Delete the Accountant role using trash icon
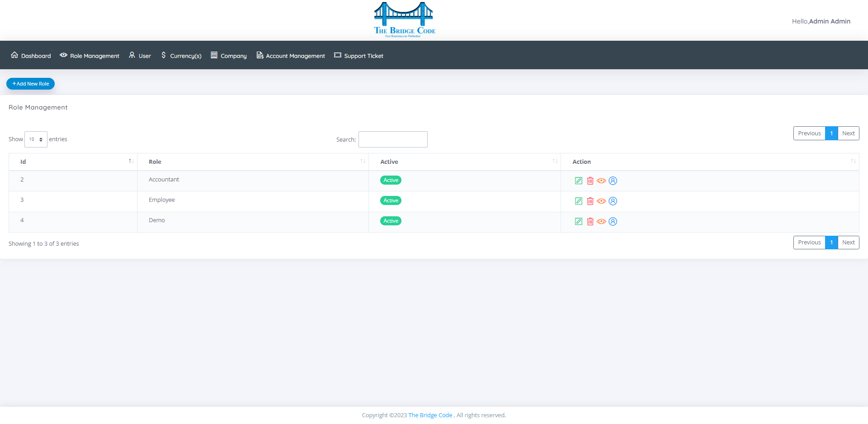 (x=590, y=181)
